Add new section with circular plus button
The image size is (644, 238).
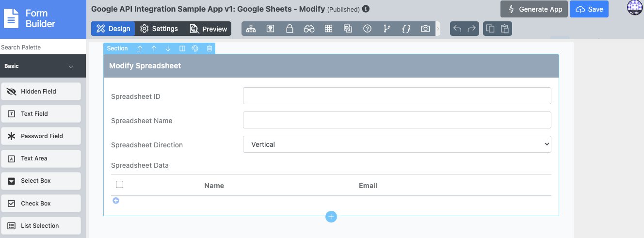pos(331,217)
